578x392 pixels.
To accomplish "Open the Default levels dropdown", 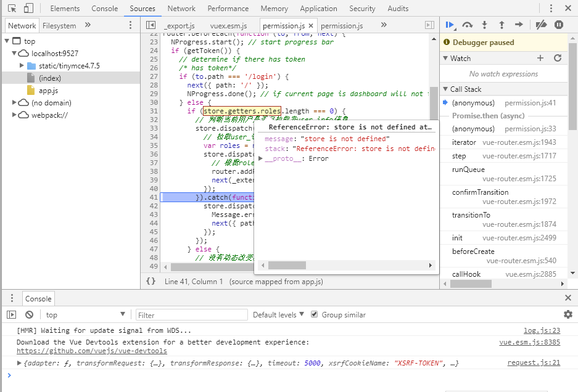I will coord(278,314).
